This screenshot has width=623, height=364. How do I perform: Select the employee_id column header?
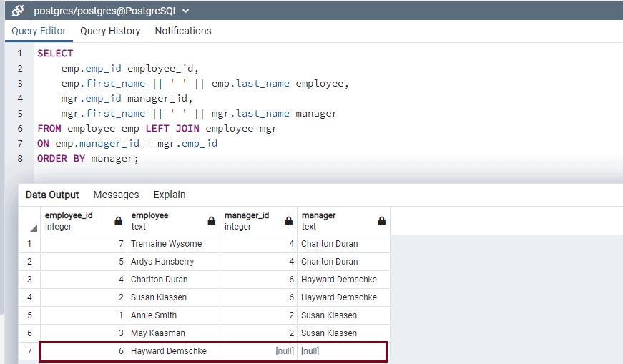coord(75,220)
